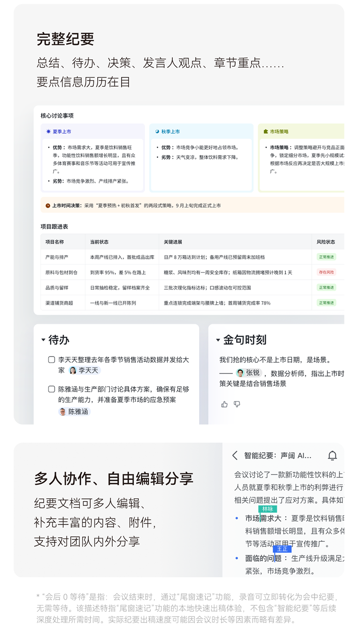Click the house icon beside 市场策略
Viewport: 359px width, 644px height.
click(x=266, y=132)
